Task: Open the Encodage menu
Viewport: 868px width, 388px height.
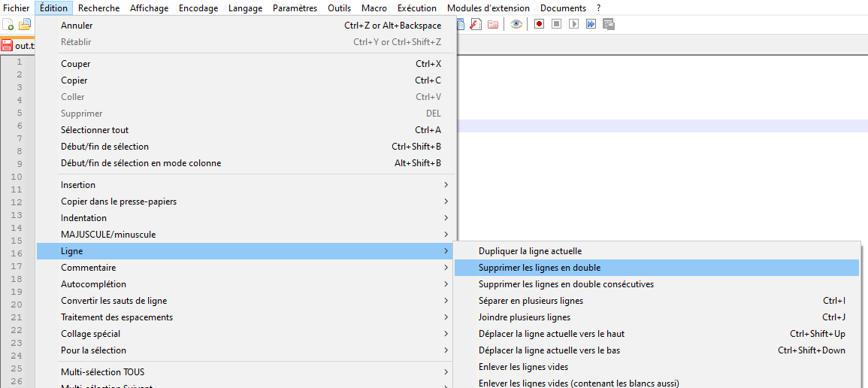Action: [198, 8]
